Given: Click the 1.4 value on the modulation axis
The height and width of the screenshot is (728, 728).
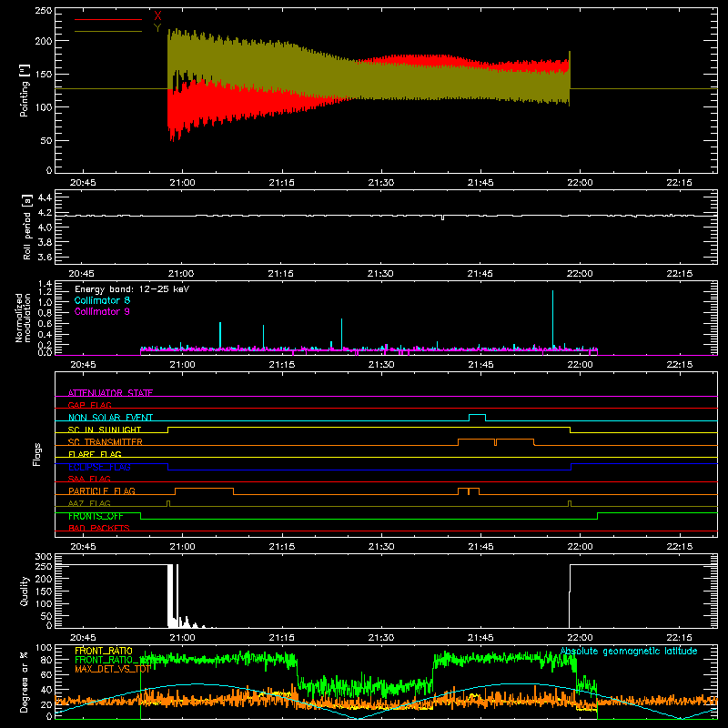Looking at the screenshot, I should point(45,284).
